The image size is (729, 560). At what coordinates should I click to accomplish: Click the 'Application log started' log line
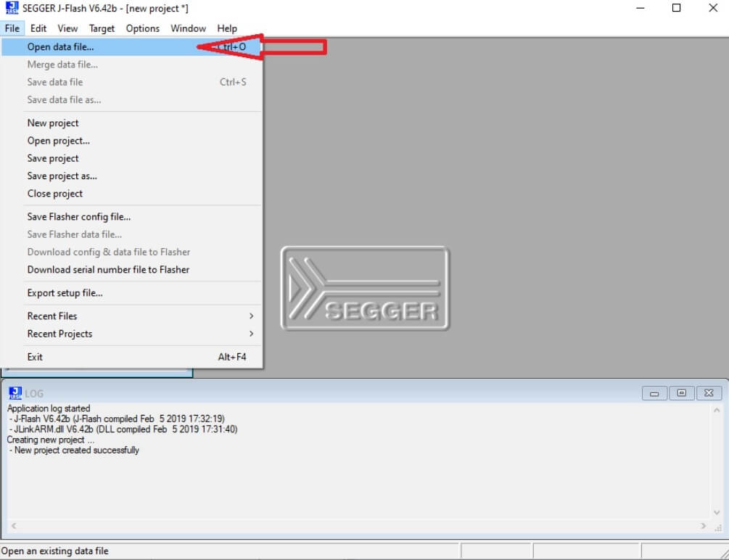(x=49, y=408)
